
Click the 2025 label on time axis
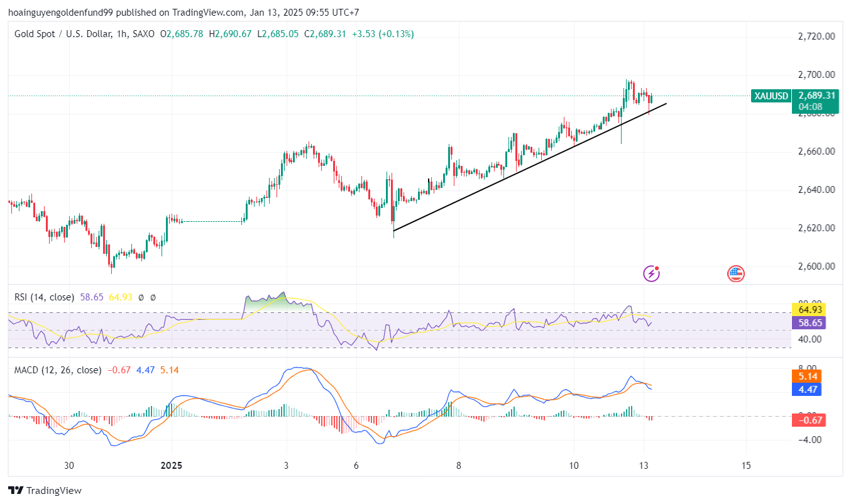coord(171,466)
